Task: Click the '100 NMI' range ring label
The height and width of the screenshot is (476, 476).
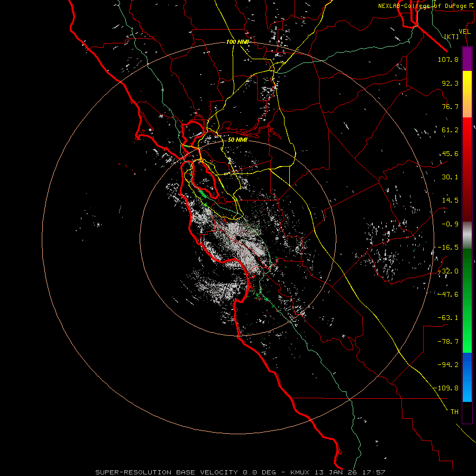Action: (x=237, y=42)
